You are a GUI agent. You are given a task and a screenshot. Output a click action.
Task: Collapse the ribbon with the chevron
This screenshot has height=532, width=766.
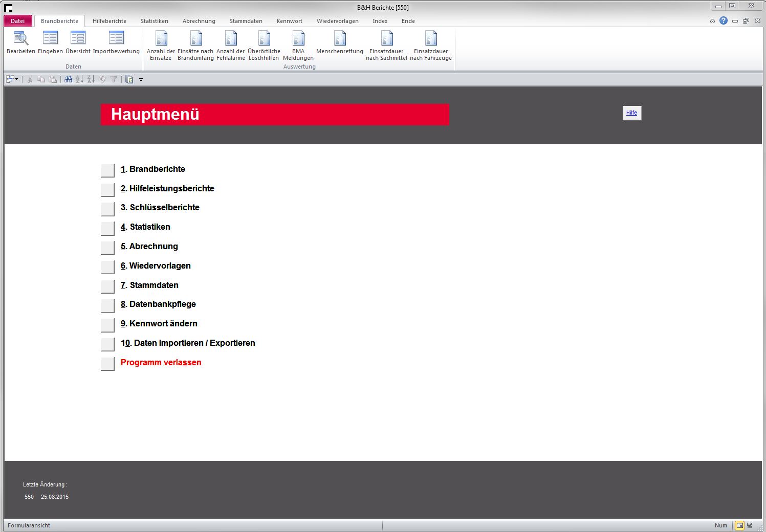(712, 21)
